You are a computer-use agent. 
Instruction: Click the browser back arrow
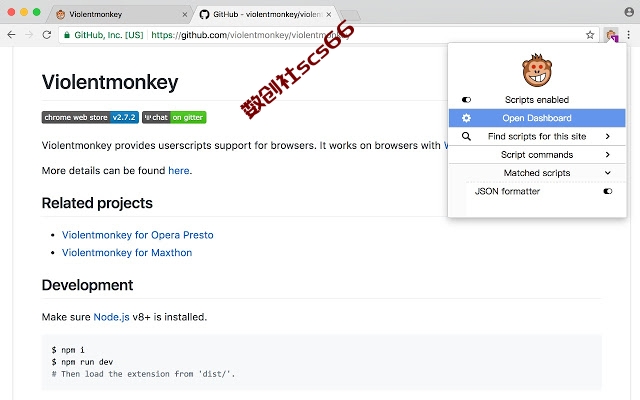tap(11, 35)
